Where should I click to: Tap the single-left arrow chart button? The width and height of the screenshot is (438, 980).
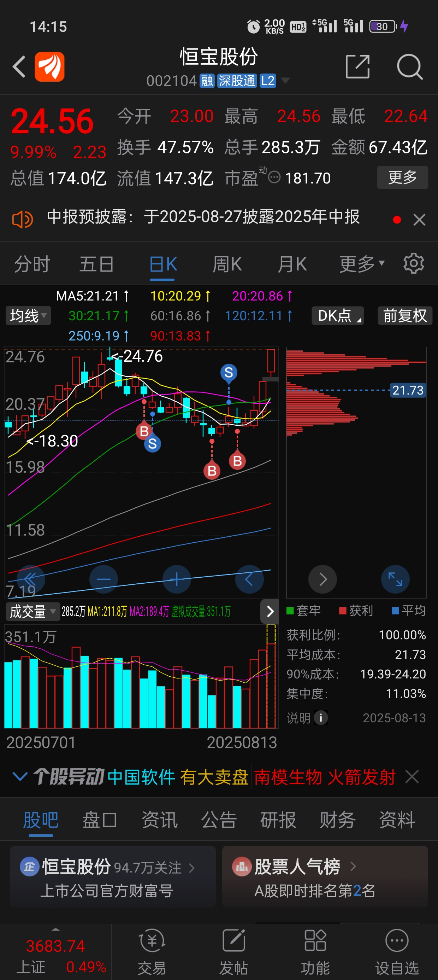(x=249, y=579)
